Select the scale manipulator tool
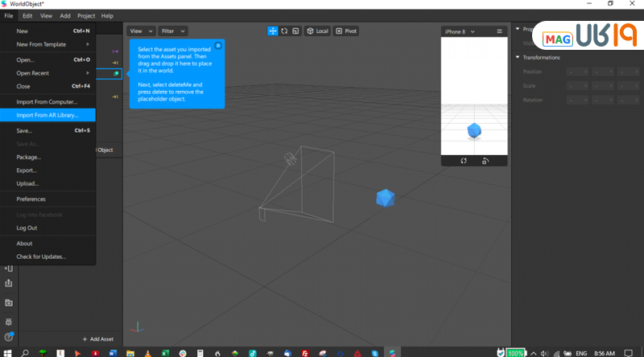The width and height of the screenshot is (644, 357). (295, 31)
